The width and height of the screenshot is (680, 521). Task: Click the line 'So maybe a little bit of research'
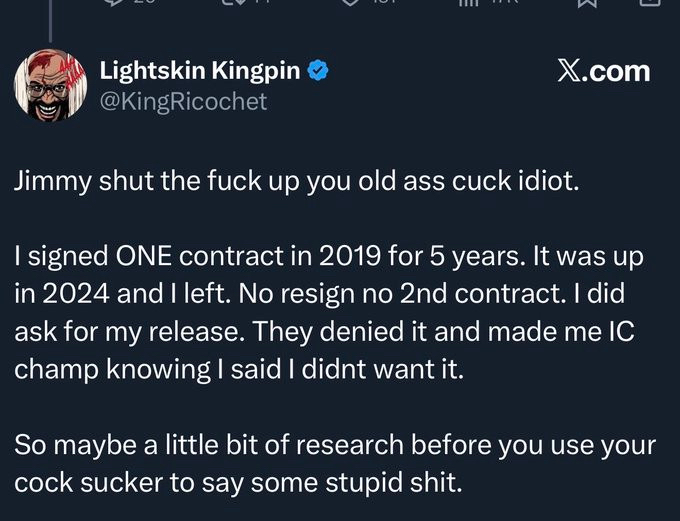tap(334, 447)
